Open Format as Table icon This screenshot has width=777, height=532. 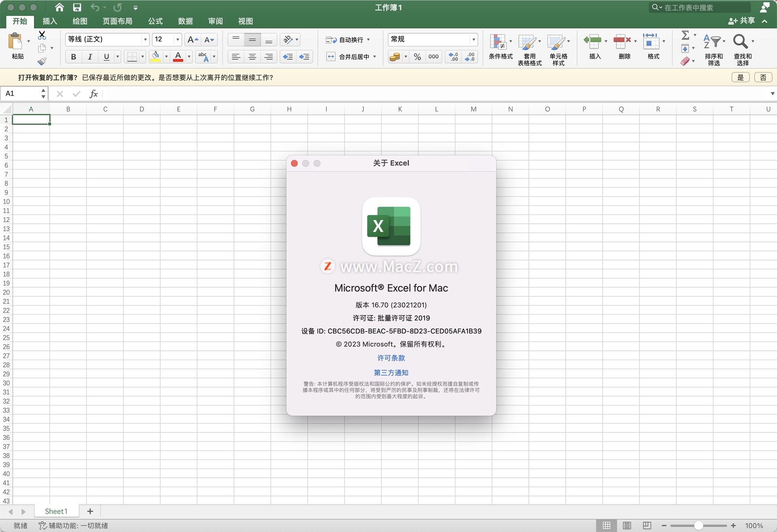coord(527,42)
